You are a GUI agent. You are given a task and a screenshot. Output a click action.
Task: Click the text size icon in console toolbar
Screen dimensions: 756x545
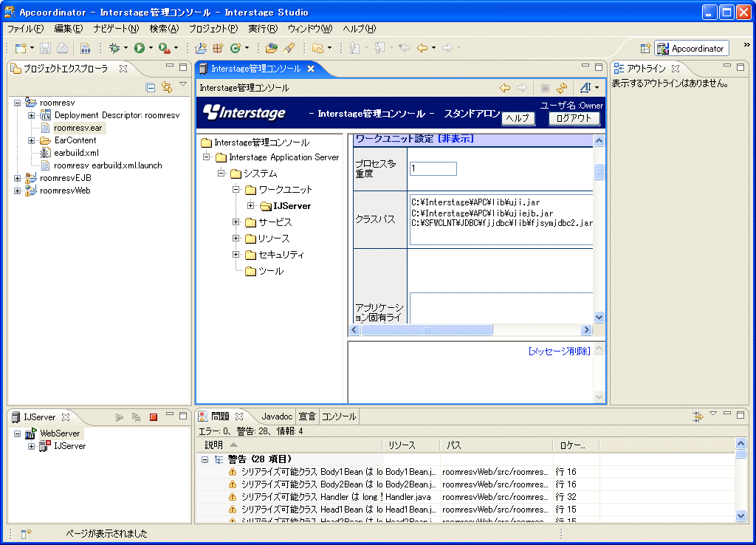(x=585, y=88)
